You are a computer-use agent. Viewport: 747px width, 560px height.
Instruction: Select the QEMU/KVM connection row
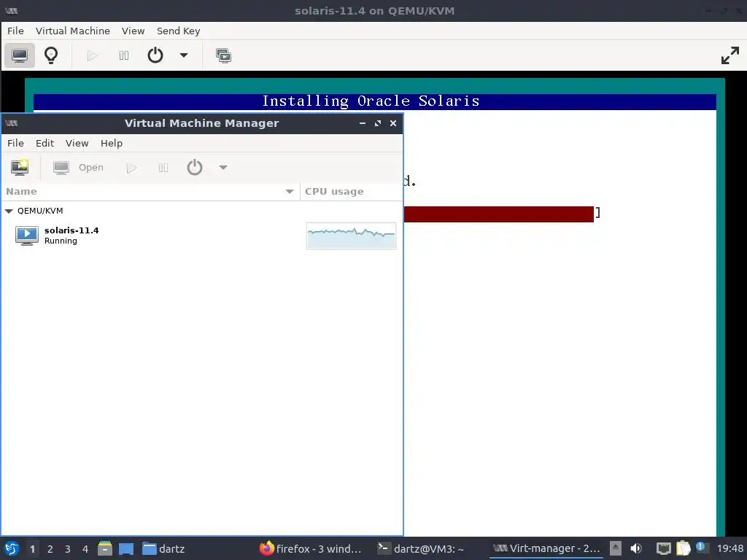(x=202, y=211)
